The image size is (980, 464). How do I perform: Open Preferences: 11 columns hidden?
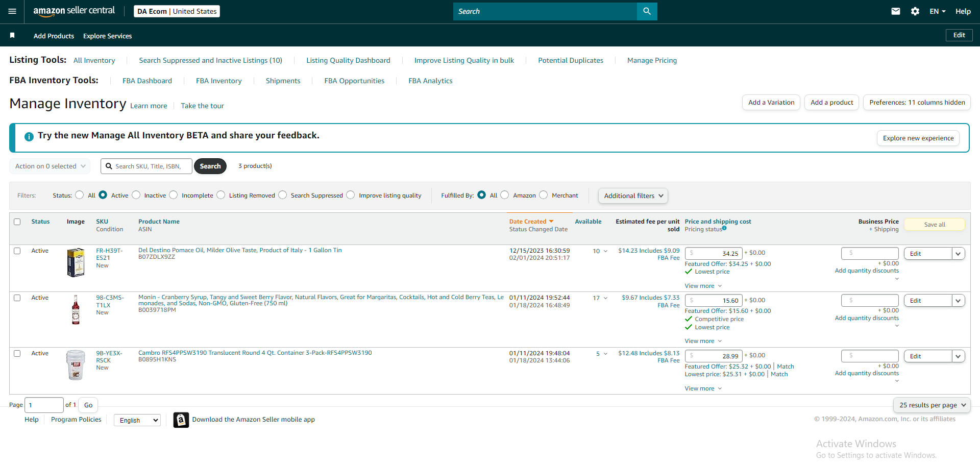[917, 102]
